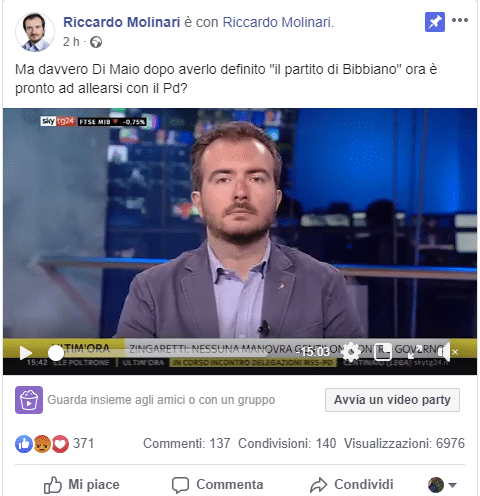This screenshot has height=496, width=480.
Task: Click the pinned post pushpin icon
Action: click(435, 22)
